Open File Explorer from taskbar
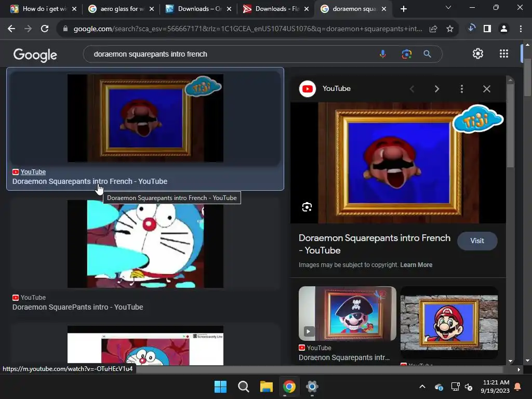The height and width of the screenshot is (399, 532). 267,387
